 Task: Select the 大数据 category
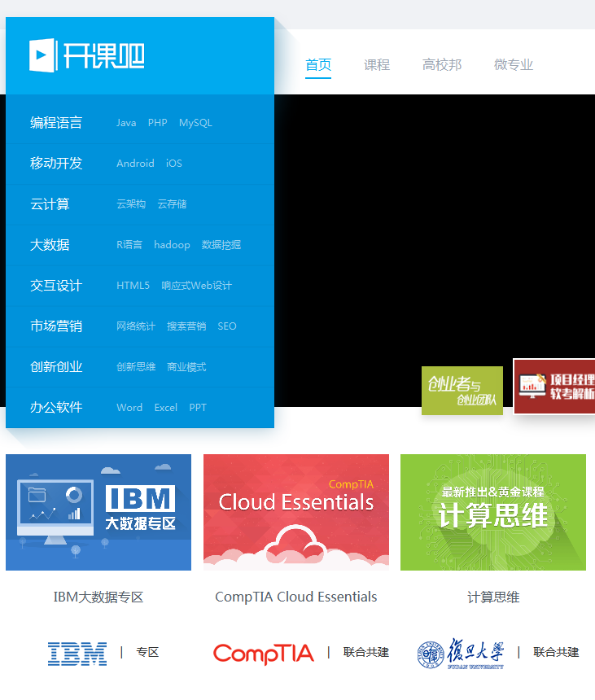(x=50, y=245)
